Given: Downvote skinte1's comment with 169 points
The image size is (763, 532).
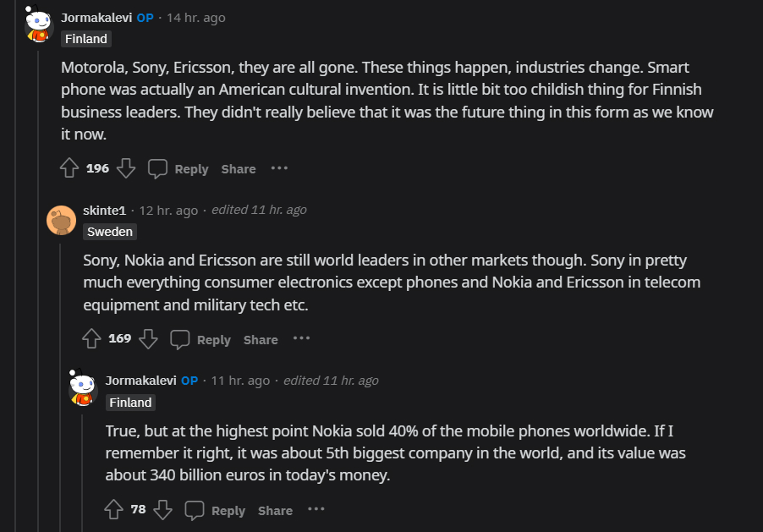Looking at the screenshot, I should (148, 339).
